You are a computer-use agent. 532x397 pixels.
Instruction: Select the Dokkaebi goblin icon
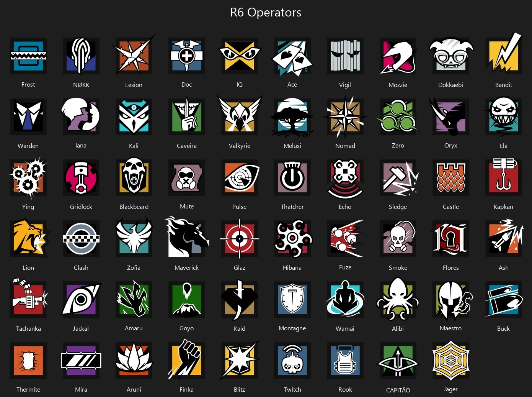pyautogui.click(x=451, y=55)
